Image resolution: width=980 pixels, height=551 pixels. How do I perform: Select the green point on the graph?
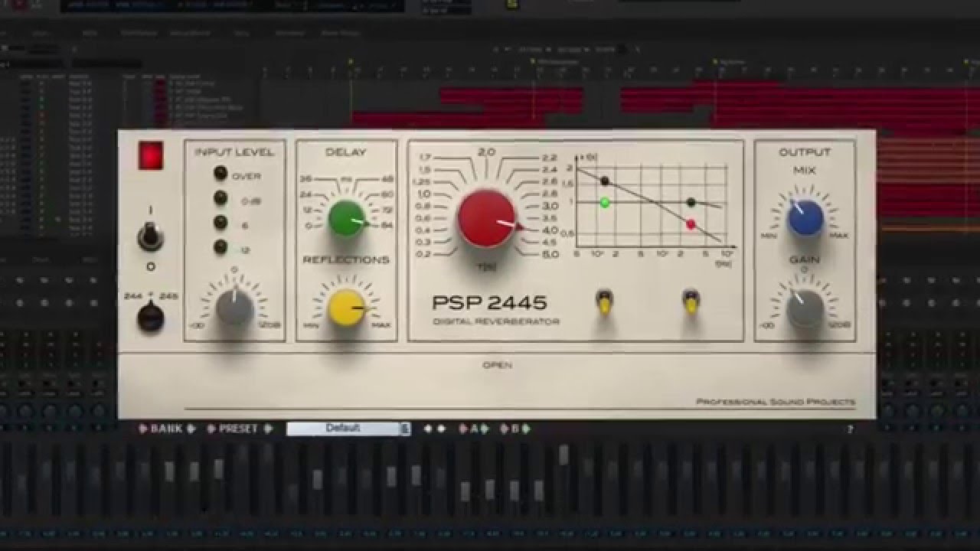[605, 203]
